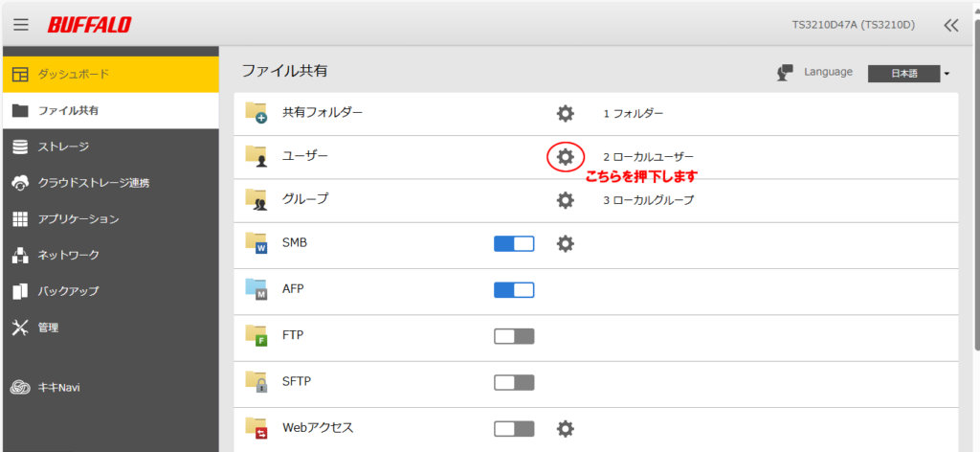Click the TS3210D47A device name
Screen dimensions: 980x452
(853, 25)
